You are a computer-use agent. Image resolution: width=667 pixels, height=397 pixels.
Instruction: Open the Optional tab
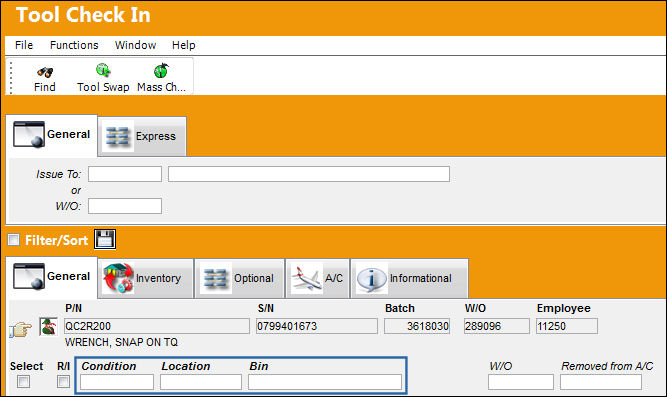click(x=239, y=278)
